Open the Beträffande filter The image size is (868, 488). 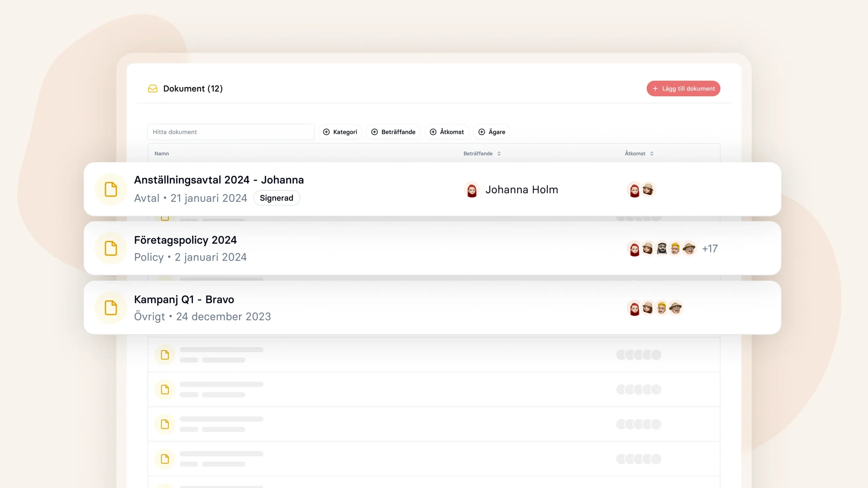393,132
